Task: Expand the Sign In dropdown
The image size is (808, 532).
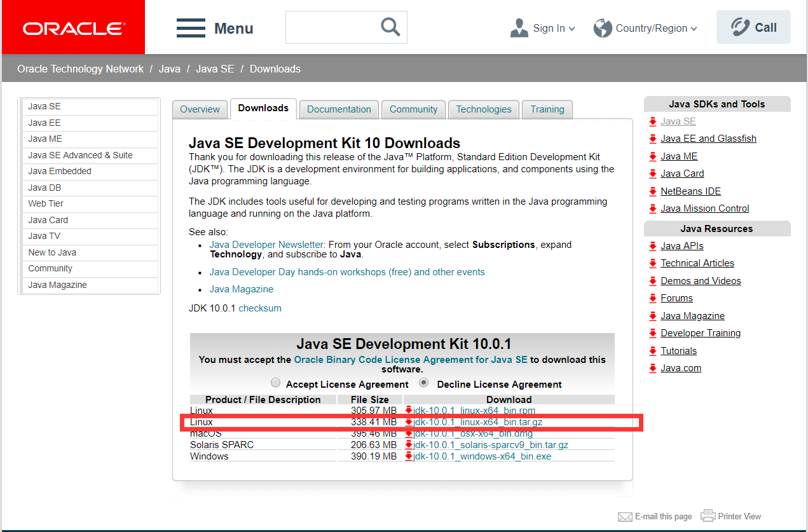Action: point(572,29)
